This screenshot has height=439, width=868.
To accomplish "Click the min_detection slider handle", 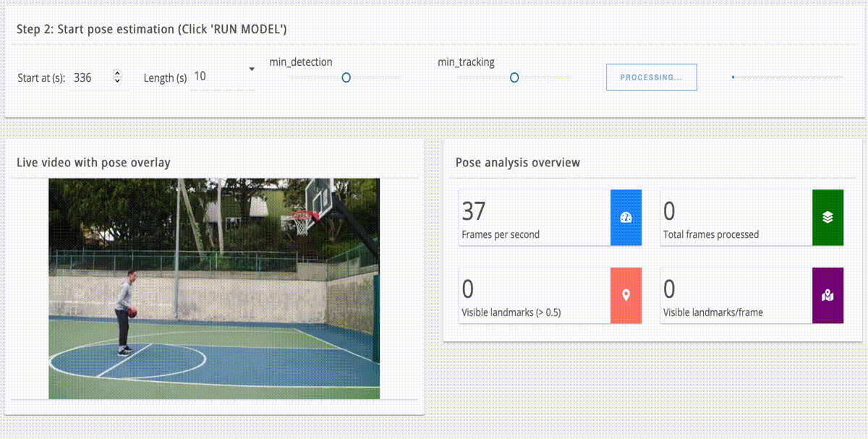I will point(346,77).
